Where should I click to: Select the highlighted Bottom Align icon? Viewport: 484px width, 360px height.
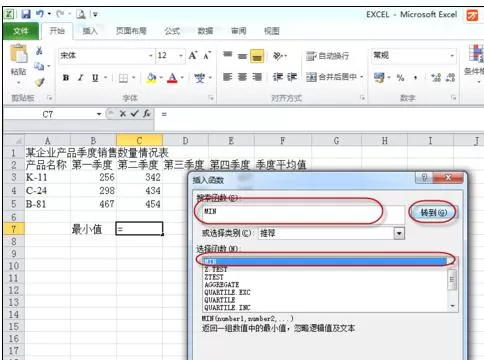click(x=257, y=56)
